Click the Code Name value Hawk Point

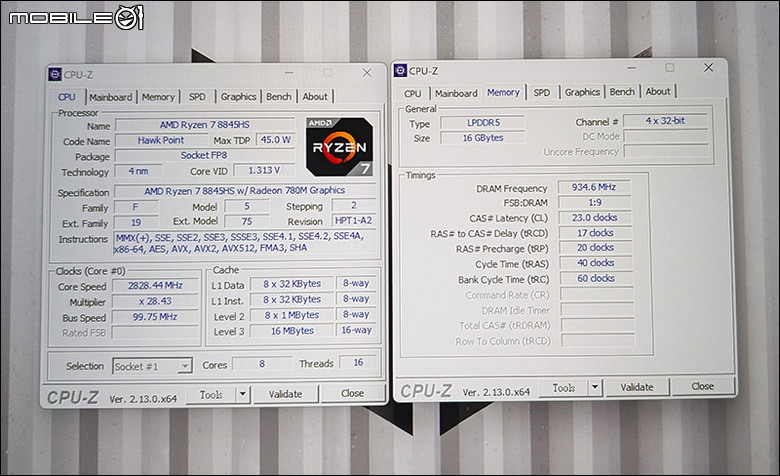click(x=161, y=140)
